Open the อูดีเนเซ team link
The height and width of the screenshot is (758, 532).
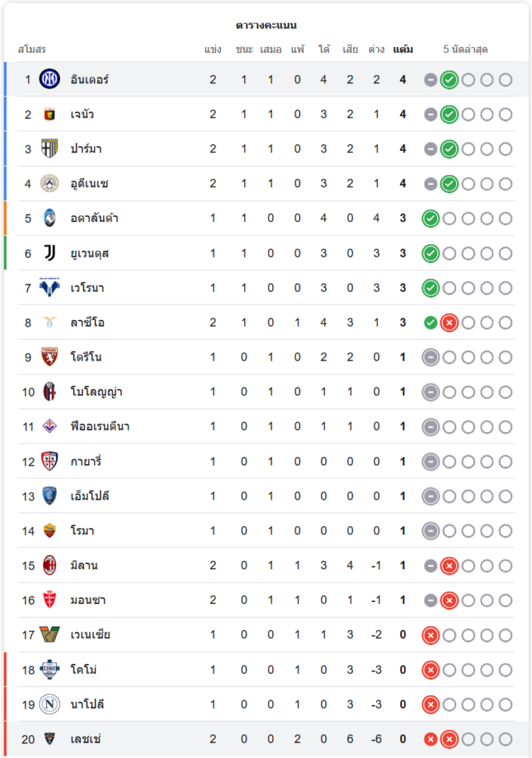point(89,183)
